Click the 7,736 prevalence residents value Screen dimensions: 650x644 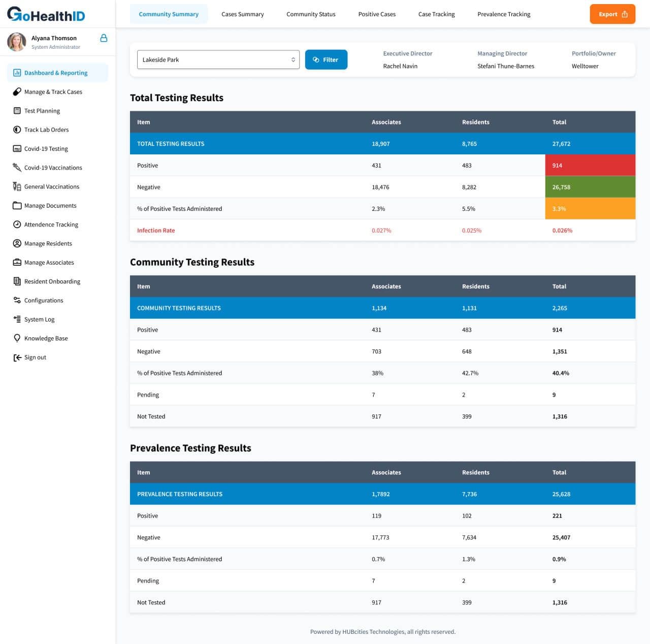tap(469, 494)
